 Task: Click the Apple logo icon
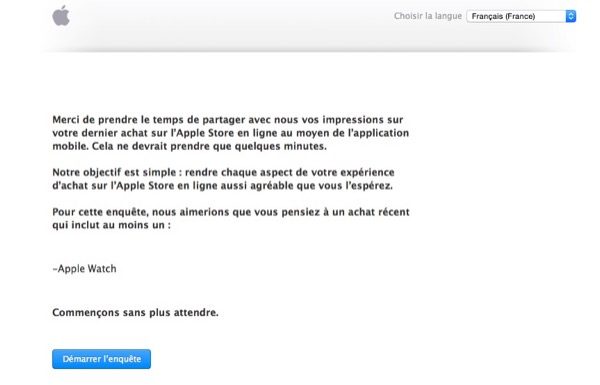pyautogui.click(x=61, y=16)
